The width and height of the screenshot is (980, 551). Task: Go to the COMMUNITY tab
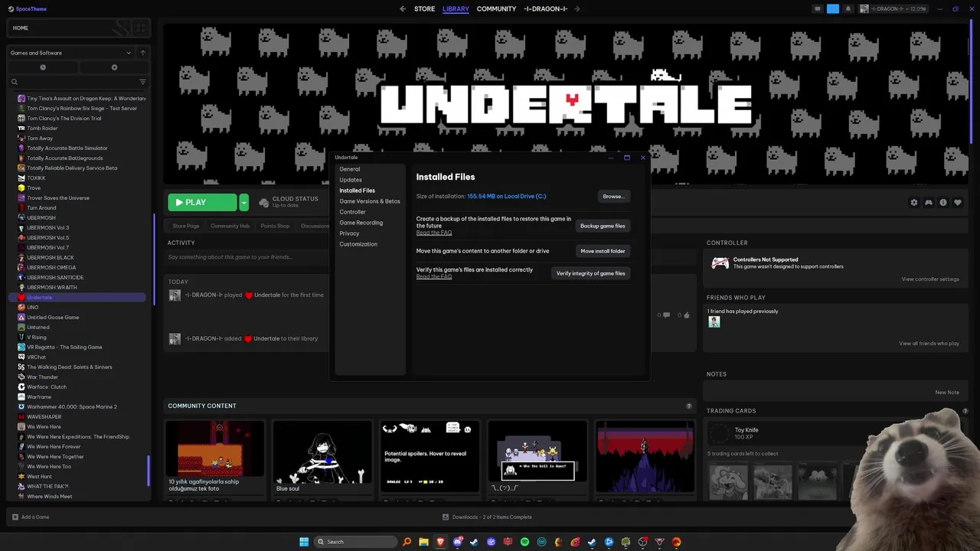(496, 9)
